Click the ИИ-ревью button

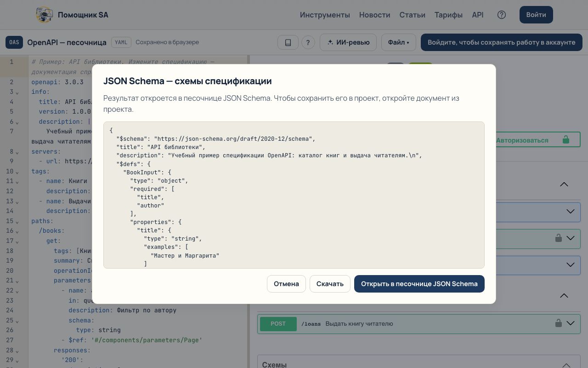(x=348, y=42)
